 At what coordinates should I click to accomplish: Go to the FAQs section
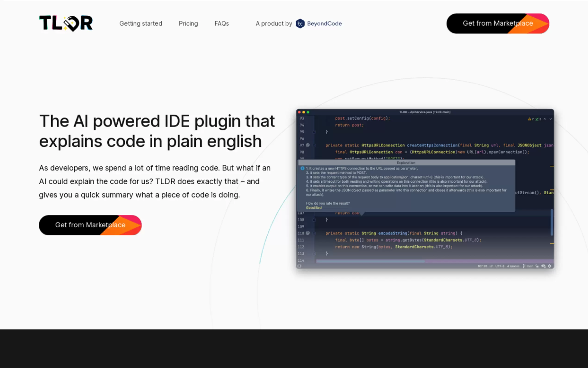click(222, 24)
